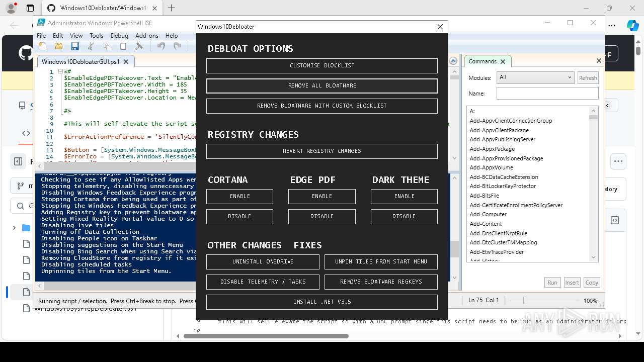The width and height of the screenshot is (644, 362).
Task: Click the Undo arrow in ISE toolbar
Action: [161, 46]
